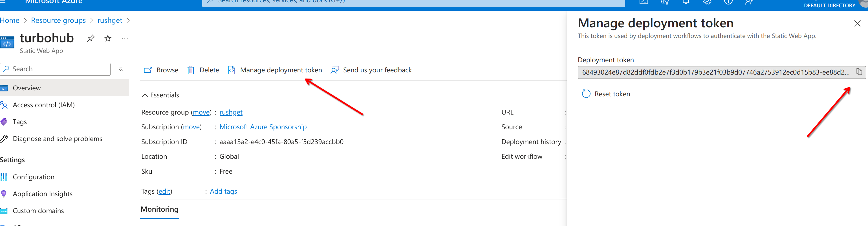
Task: Click Delete in the toolbar
Action: (203, 70)
